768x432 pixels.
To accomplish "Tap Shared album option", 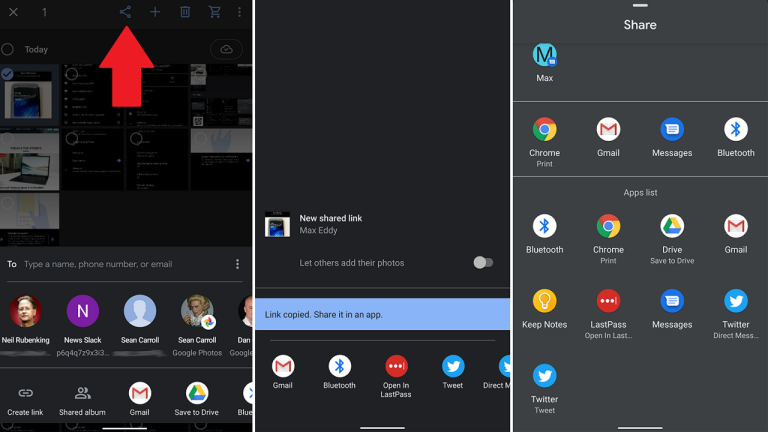I will 82,400.
